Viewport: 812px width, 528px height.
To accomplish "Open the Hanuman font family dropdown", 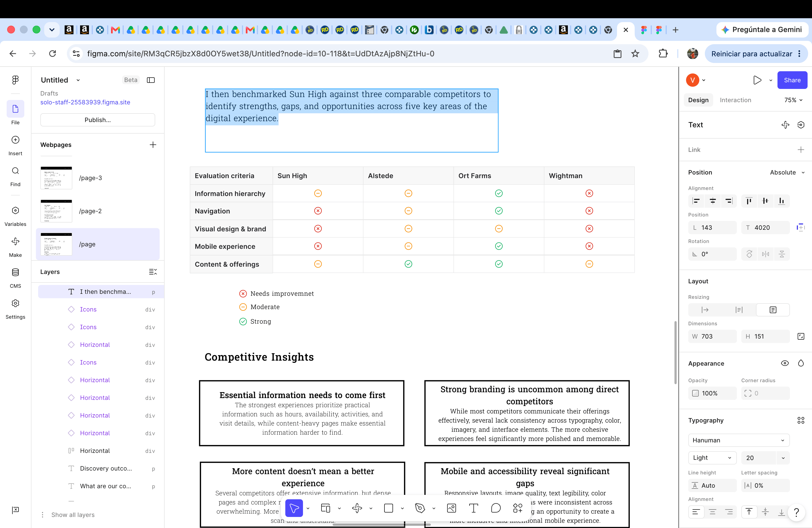I will pyautogui.click(x=739, y=440).
